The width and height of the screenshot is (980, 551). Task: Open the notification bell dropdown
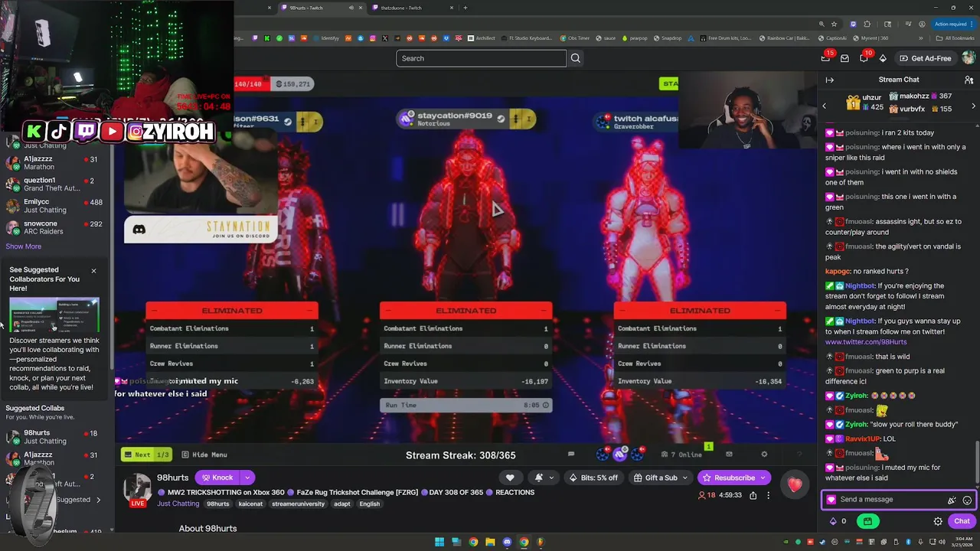pos(544,478)
